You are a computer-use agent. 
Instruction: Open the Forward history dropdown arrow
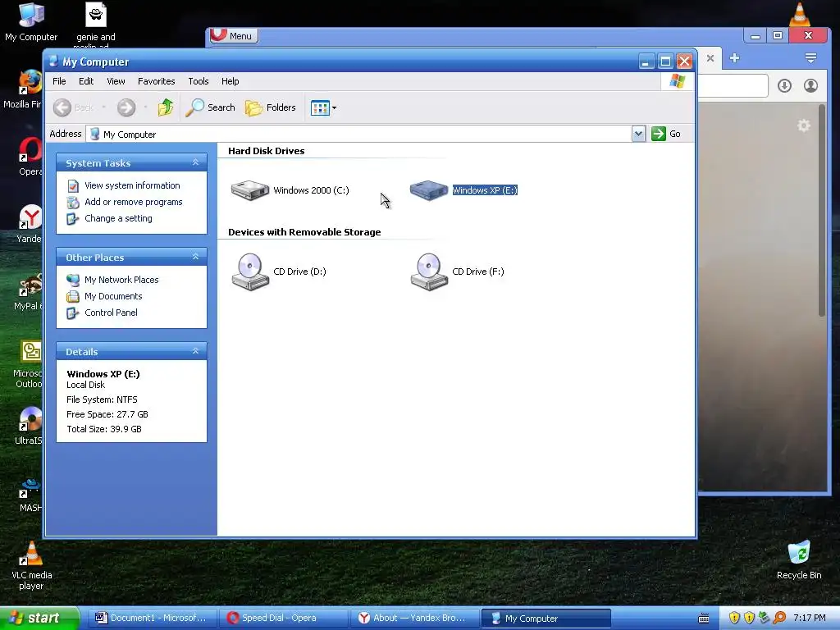145,107
